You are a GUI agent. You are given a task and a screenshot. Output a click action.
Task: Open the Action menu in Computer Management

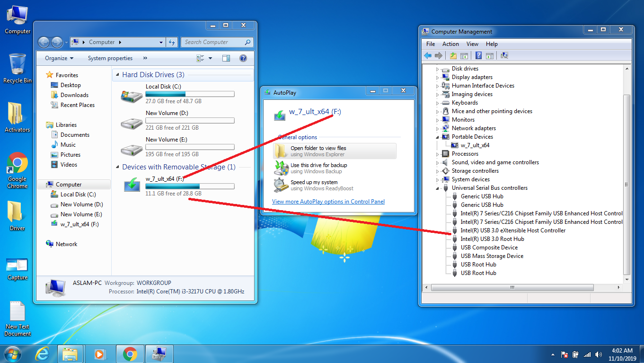point(450,44)
